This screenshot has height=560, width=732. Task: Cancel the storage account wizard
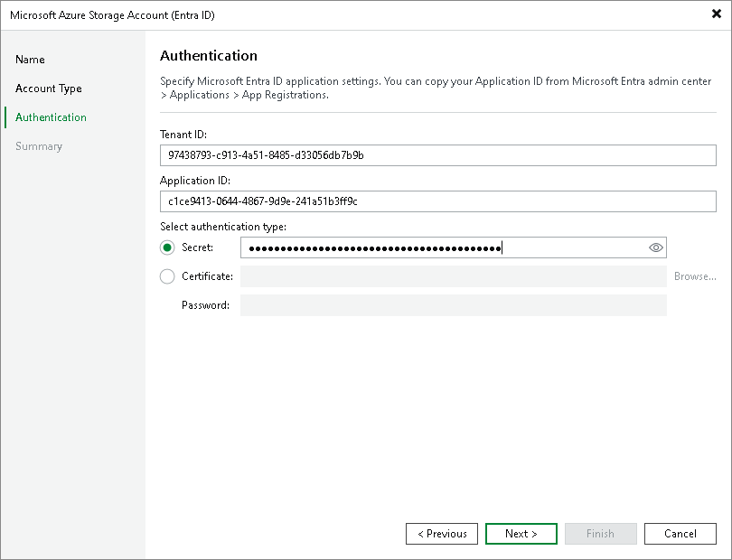(x=680, y=534)
